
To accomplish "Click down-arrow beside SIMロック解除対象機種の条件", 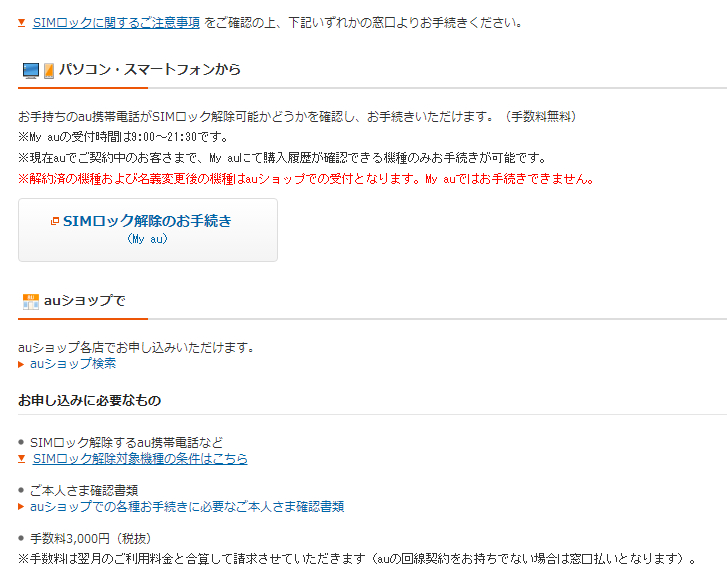I will (x=21, y=459).
